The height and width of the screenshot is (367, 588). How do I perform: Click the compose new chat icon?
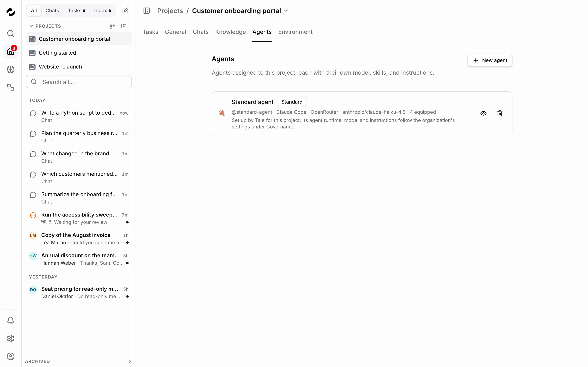pos(125,10)
